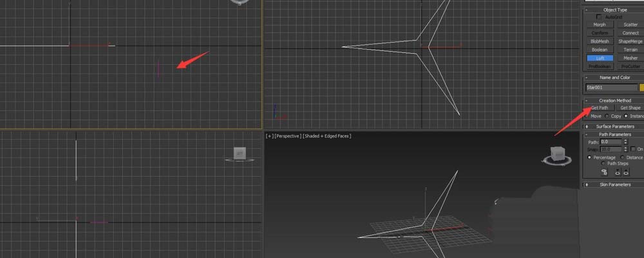Select the Move radio button
This screenshot has height=258, width=644.
point(586,116)
